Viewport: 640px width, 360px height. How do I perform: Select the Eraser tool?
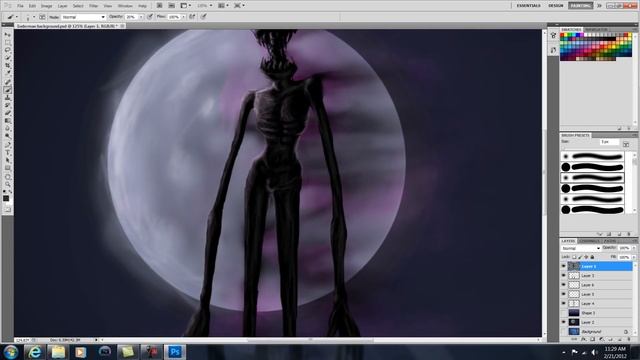pos(7,113)
